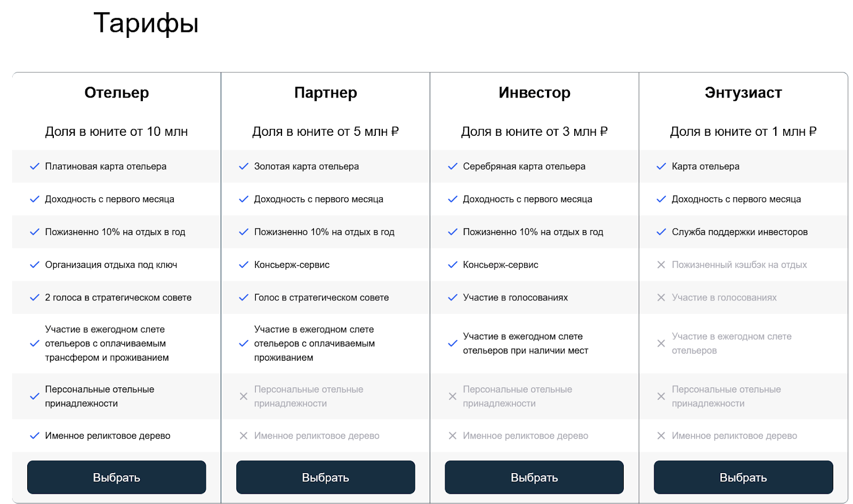Pick the Энтузиаст plan Выбрать button
The image size is (853, 504).
click(743, 477)
